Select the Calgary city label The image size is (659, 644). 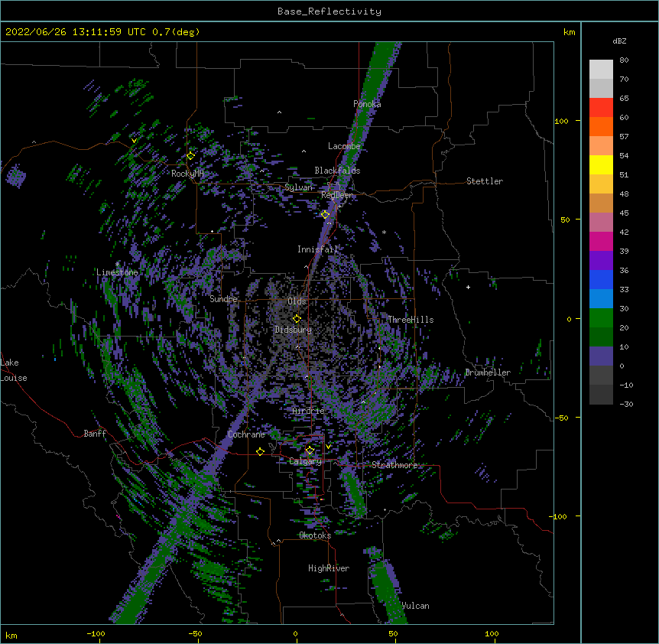click(x=305, y=461)
